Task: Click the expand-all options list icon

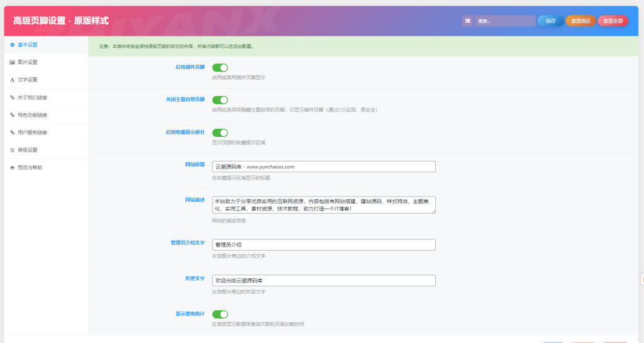Action: [x=467, y=21]
